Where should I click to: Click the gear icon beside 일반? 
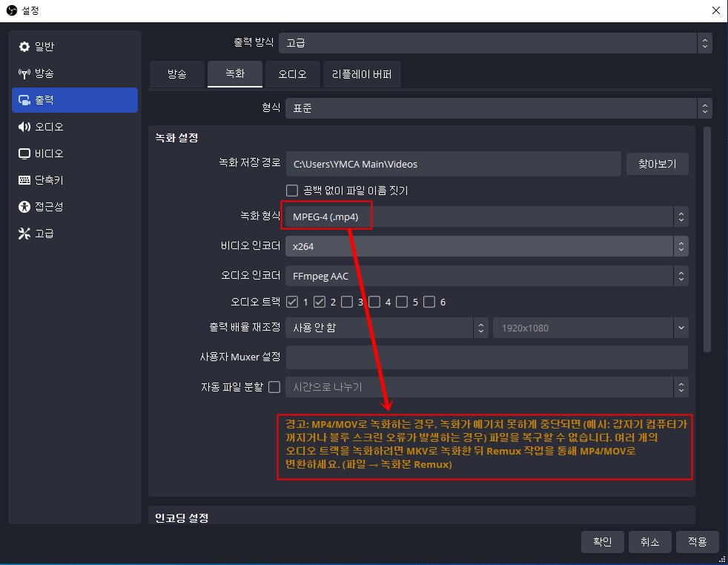24,47
